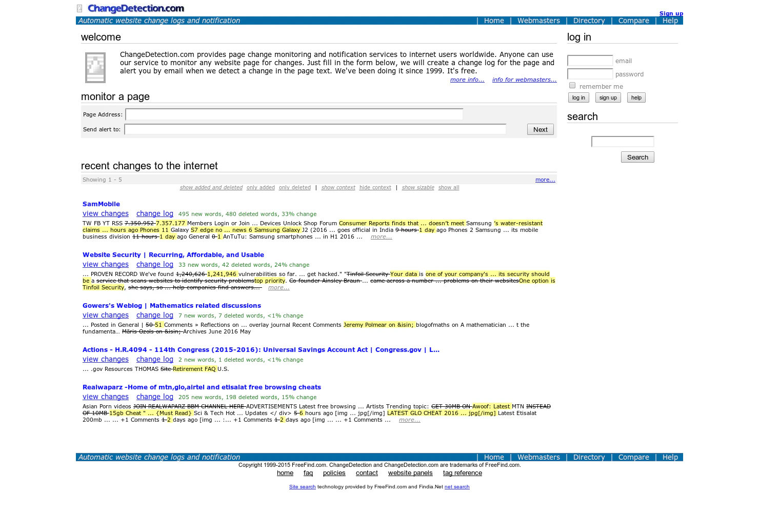Focus the Send alert to field

(x=315, y=129)
